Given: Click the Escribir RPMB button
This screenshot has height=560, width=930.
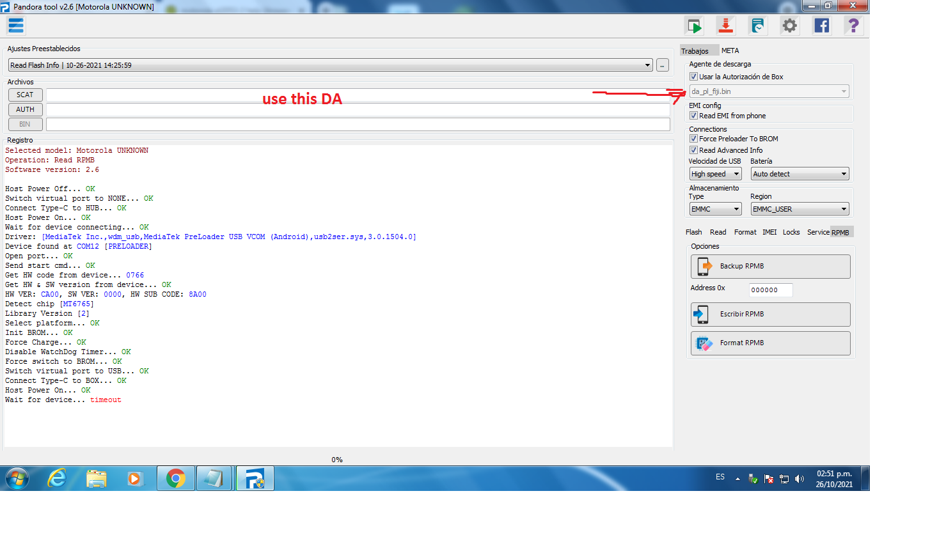Looking at the screenshot, I should (x=771, y=315).
